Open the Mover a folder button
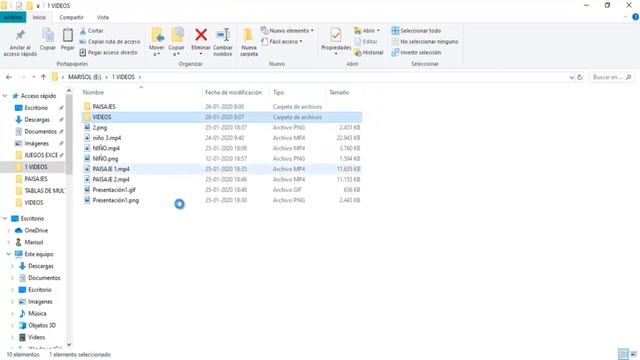The height and width of the screenshot is (360, 640). point(157,42)
